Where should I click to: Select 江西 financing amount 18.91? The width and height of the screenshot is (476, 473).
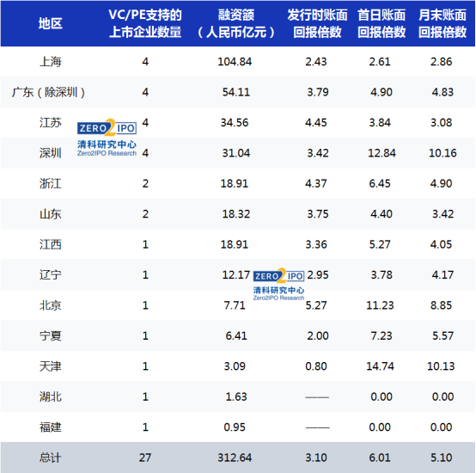pos(235,244)
